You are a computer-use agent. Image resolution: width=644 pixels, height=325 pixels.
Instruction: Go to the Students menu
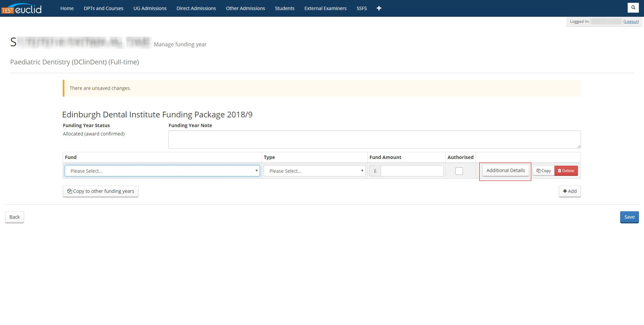[284, 8]
